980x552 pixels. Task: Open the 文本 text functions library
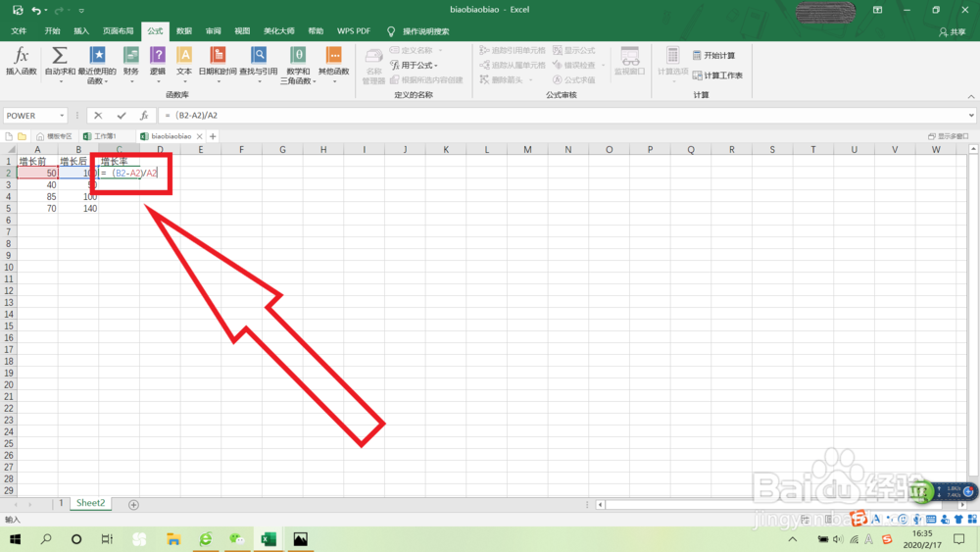pyautogui.click(x=184, y=65)
